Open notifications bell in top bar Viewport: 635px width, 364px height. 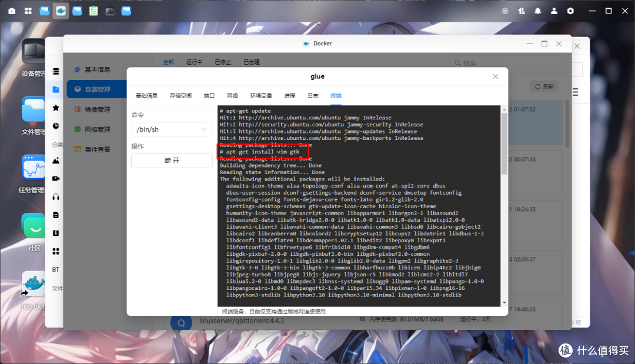coord(537,11)
